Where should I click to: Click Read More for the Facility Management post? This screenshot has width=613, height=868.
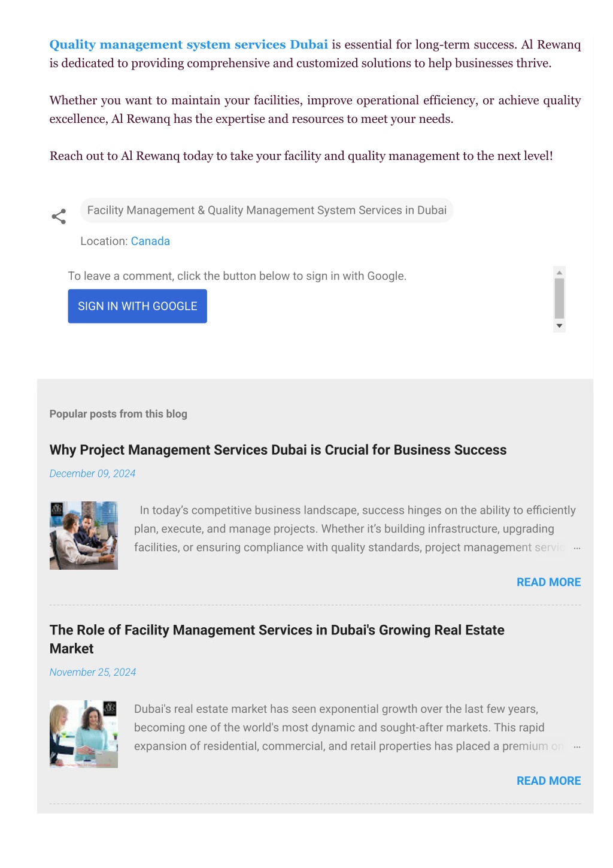coord(548,781)
